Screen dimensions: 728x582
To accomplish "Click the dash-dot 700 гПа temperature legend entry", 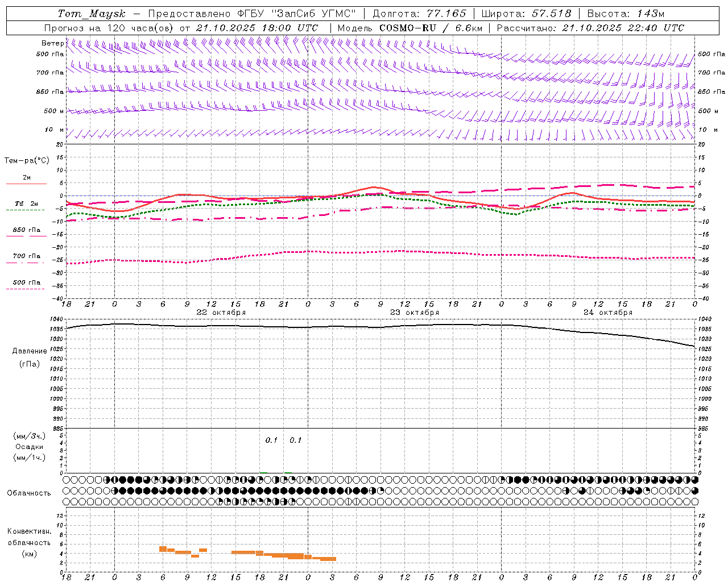I will pos(25,259).
